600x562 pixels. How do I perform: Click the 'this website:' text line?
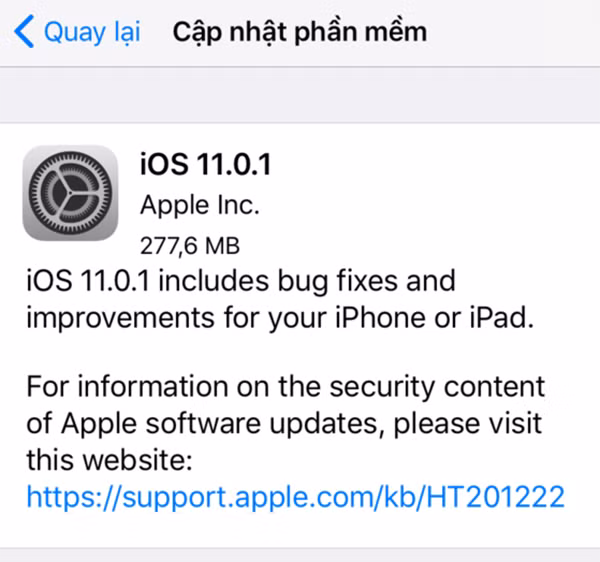pyautogui.click(x=109, y=460)
